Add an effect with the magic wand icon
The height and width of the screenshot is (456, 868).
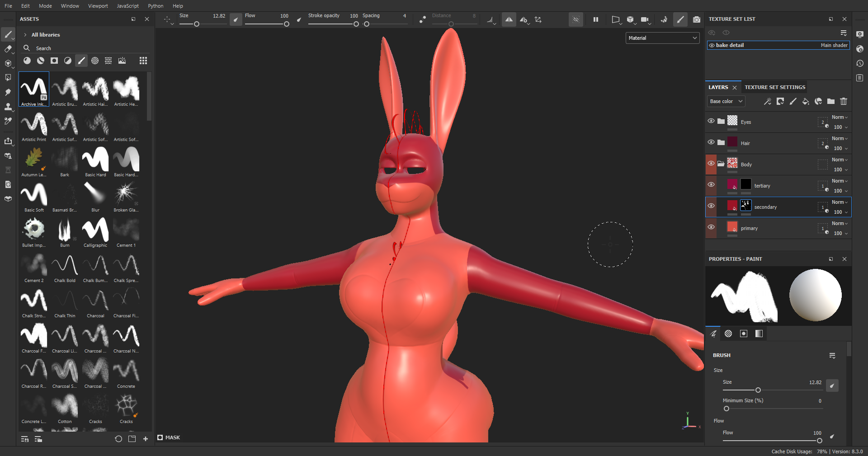click(x=768, y=101)
